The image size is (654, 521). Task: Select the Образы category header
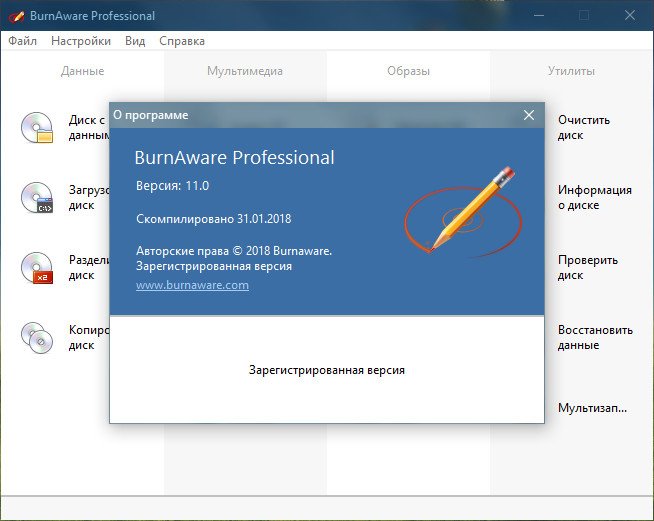[408, 71]
